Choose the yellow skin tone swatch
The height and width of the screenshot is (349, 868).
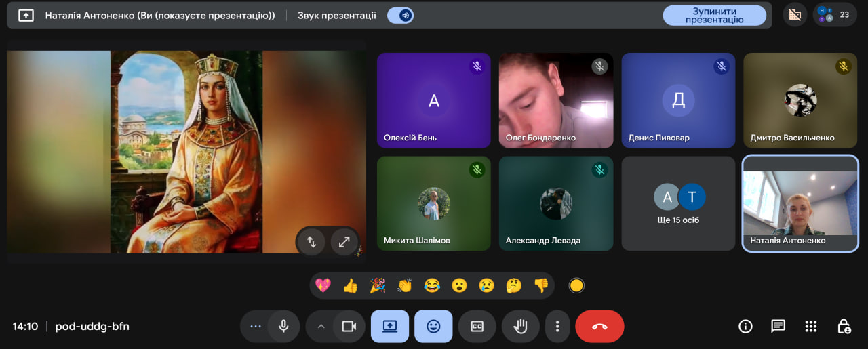click(x=576, y=285)
